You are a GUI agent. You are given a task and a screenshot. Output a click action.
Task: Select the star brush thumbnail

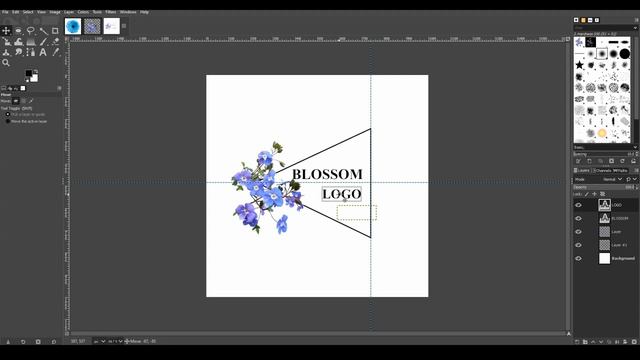coord(579,65)
